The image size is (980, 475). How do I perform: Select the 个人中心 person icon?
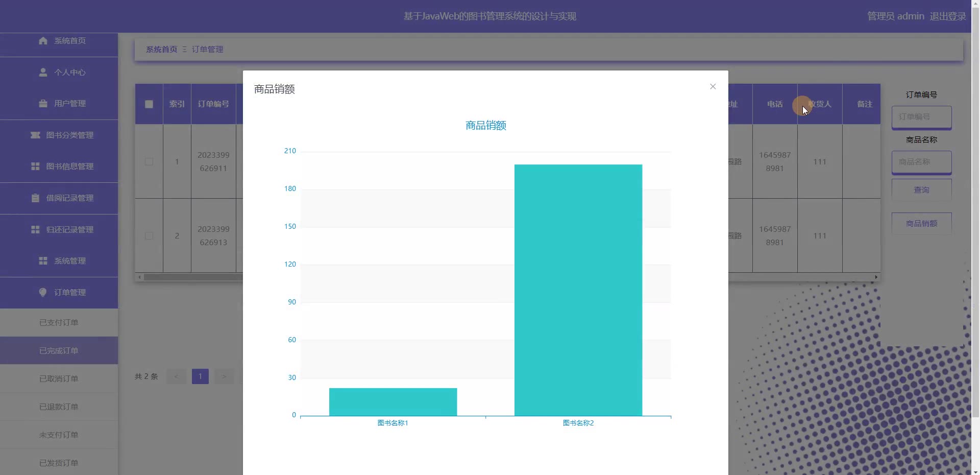click(43, 73)
